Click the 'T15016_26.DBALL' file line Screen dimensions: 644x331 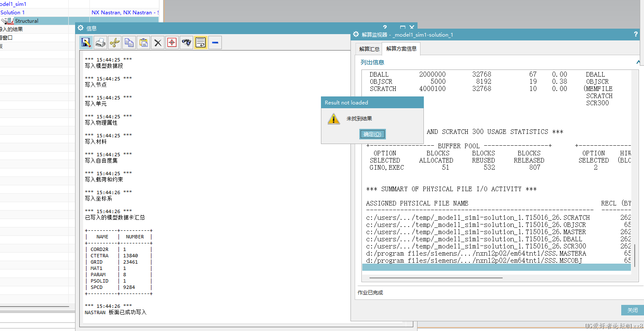tap(474, 239)
